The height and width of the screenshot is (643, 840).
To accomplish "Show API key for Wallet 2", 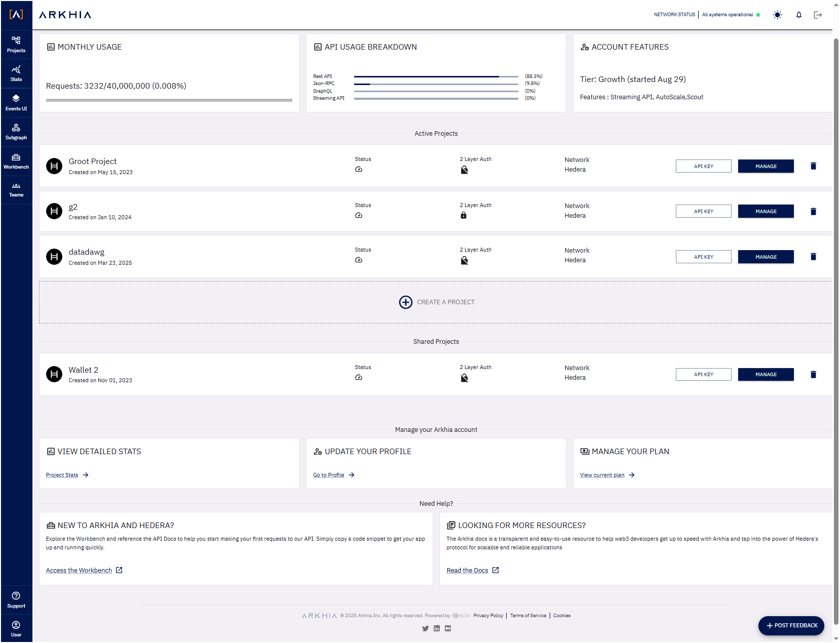I will [703, 374].
